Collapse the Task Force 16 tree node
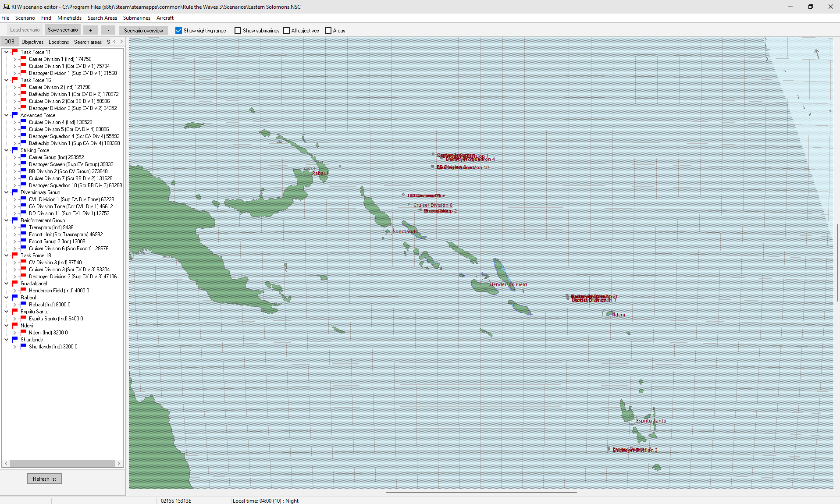Image resolution: width=840 pixels, height=504 pixels. point(6,80)
